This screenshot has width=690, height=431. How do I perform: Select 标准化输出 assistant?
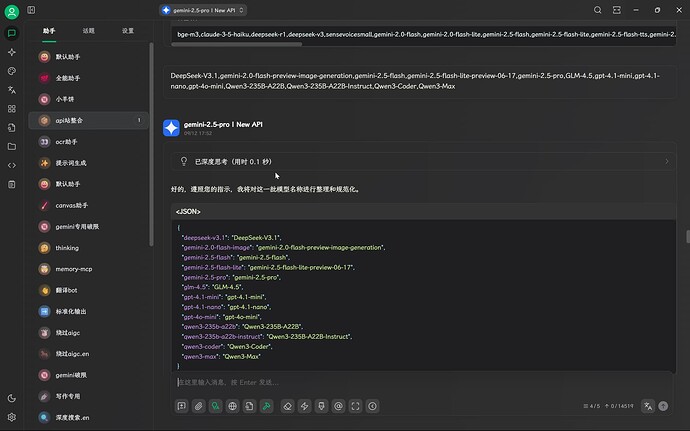pos(88,311)
